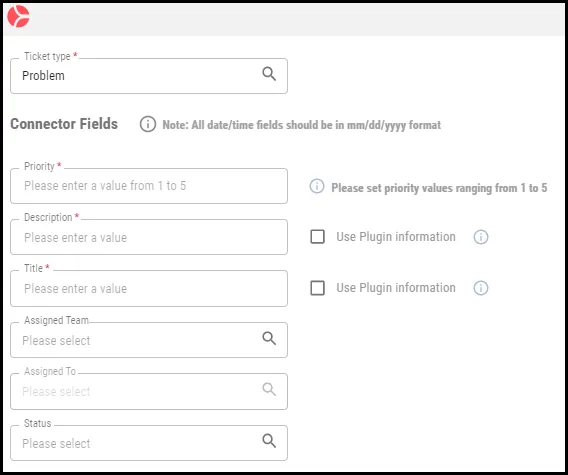
Task: Click info icon in Title plugin row
Action: pos(481,288)
